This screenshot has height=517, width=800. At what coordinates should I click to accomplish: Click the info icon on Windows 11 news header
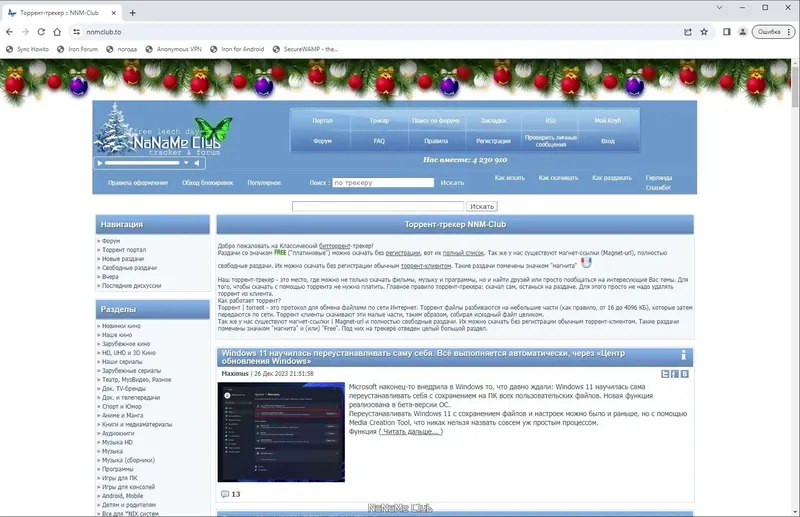(x=683, y=355)
